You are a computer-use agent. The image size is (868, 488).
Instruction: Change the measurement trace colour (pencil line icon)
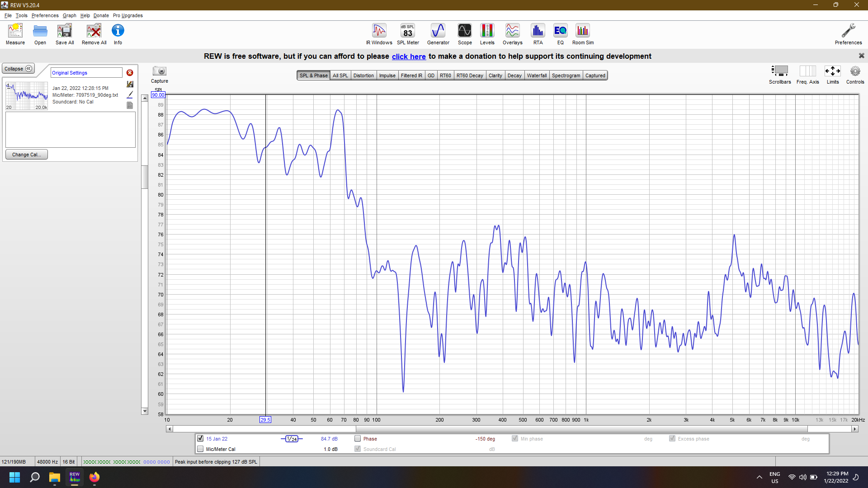click(130, 94)
